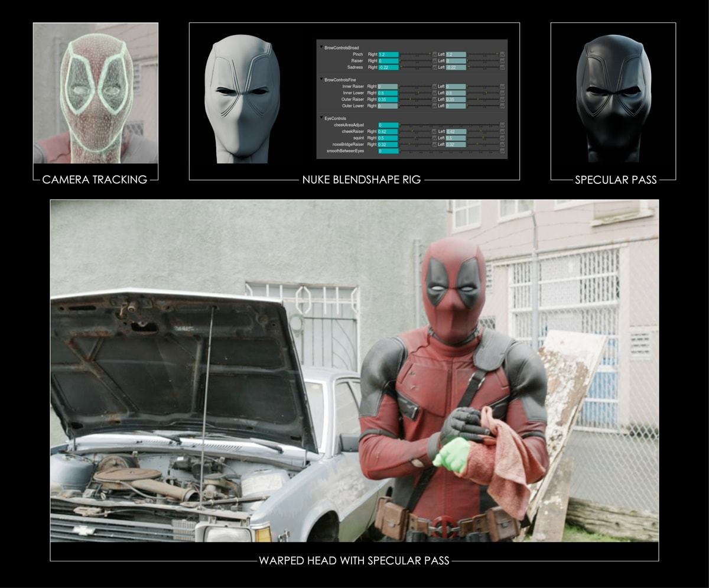
Task: Click animation icon for Outer Raiser Left
Action: point(502,99)
